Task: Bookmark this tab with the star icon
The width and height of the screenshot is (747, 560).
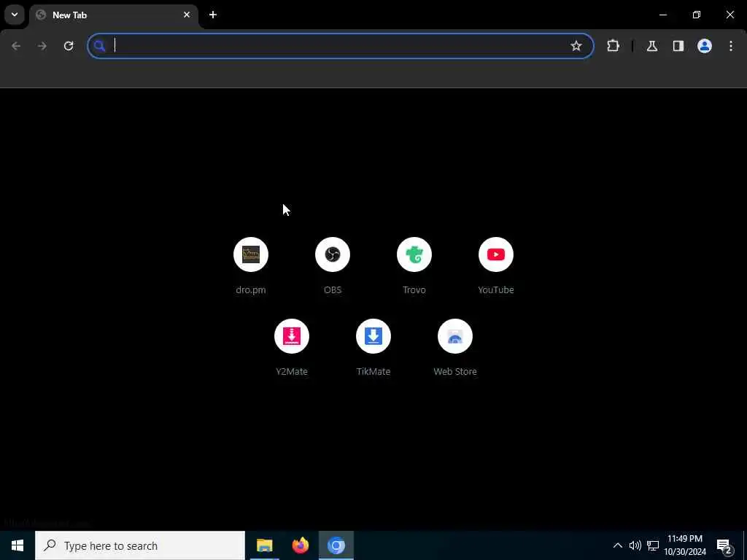Action: pos(576,46)
